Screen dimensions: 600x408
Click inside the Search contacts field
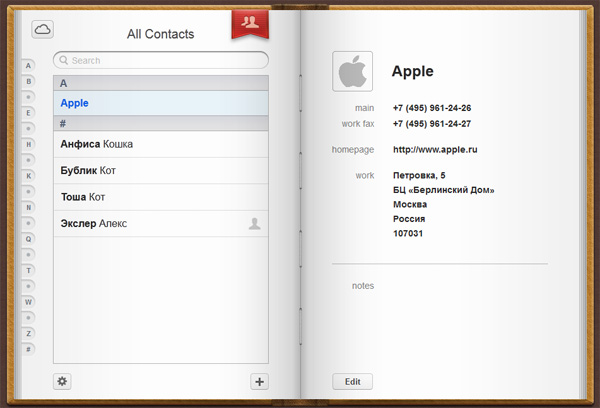click(x=160, y=60)
